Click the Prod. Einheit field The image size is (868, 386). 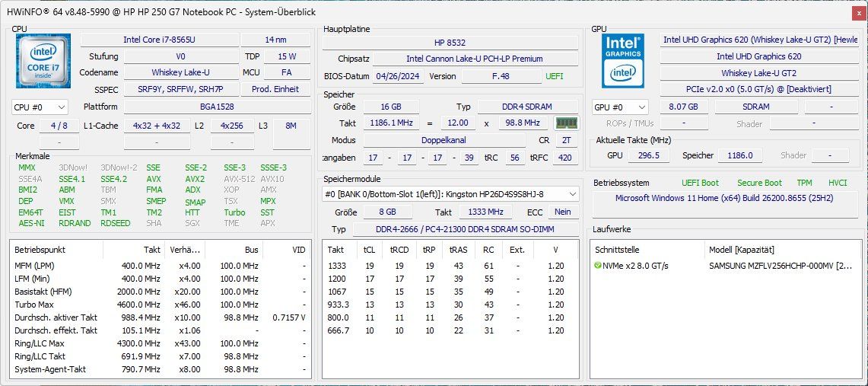(275, 89)
